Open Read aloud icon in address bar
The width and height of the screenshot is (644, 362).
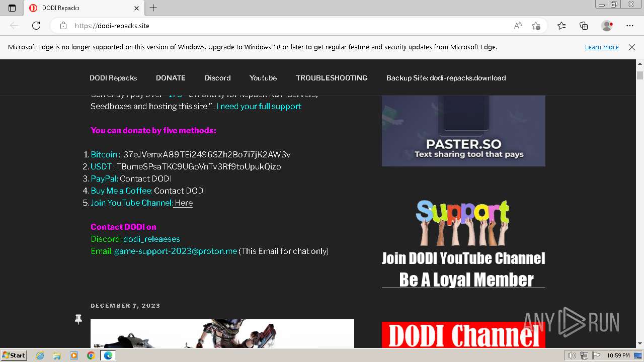point(518,26)
